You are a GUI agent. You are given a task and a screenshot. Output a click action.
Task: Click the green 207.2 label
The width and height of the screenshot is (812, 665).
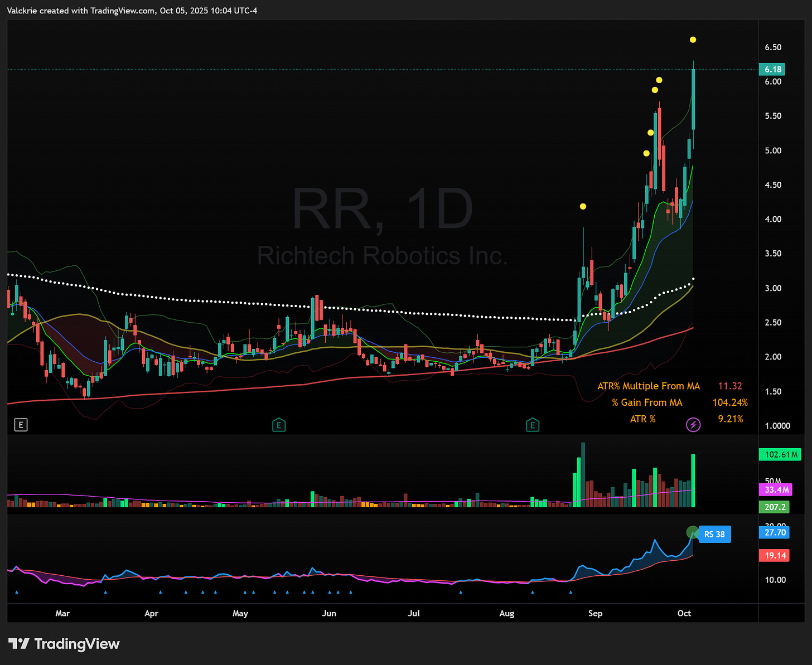(x=774, y=507)
